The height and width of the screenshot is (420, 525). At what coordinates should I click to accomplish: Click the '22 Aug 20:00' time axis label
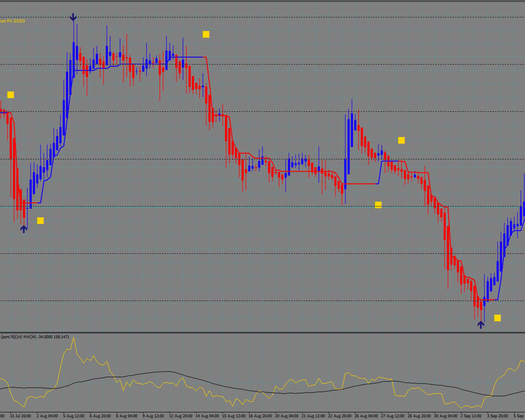click(x=340, y=416)
